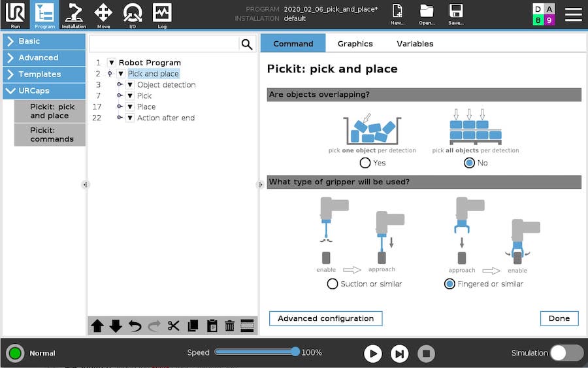Collapse left panel with side arrow
588x368 pixels.
(85, 184)
